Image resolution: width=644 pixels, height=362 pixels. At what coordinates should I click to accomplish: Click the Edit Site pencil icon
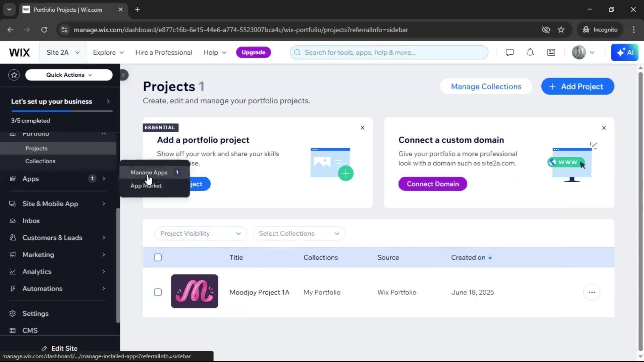44,349
